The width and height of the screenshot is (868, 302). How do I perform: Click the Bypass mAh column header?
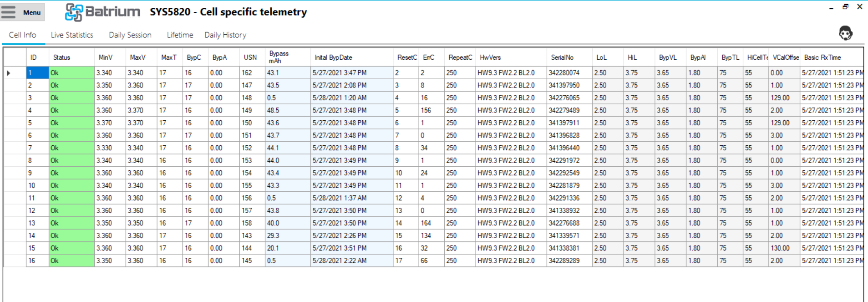288,57
